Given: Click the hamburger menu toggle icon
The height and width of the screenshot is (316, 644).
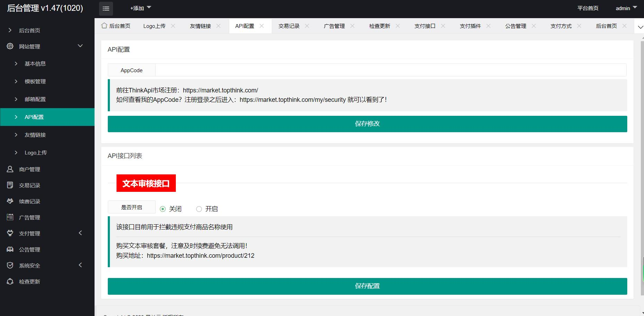Looking at the screenshot, I should tap(106, 9).
